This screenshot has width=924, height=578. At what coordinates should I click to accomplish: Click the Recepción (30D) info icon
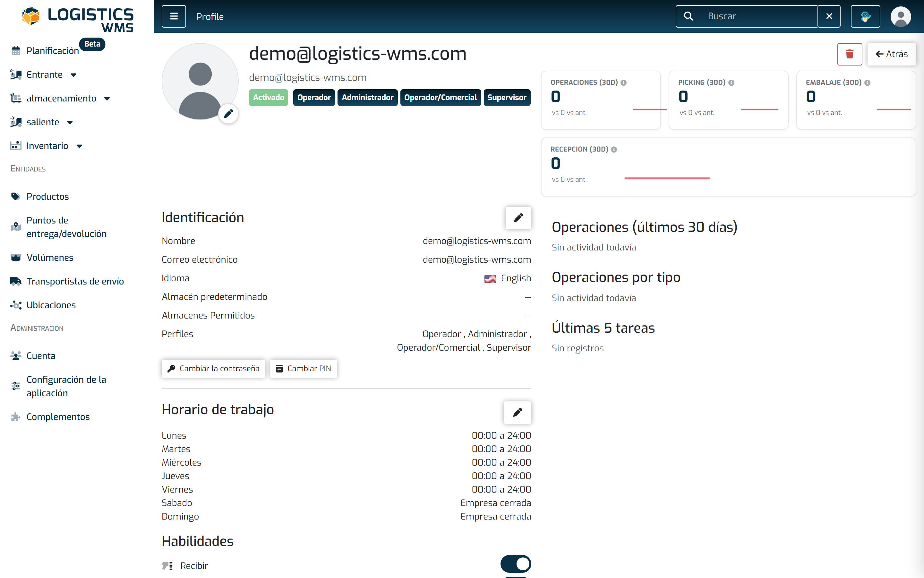[614, 149]
